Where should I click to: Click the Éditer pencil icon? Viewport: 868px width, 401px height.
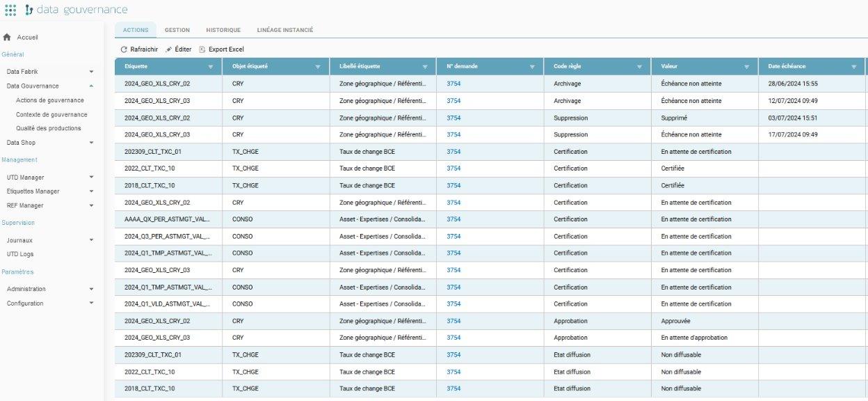pyautogui.click(x=168, y=49)
